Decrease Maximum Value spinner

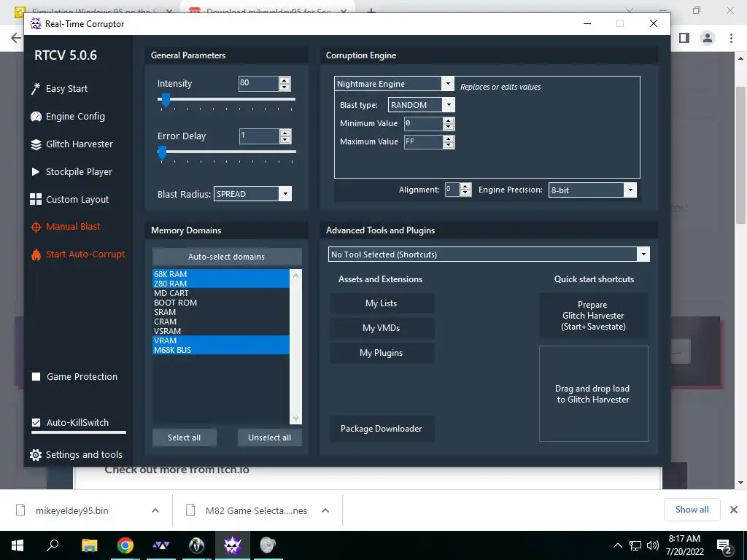449,145
